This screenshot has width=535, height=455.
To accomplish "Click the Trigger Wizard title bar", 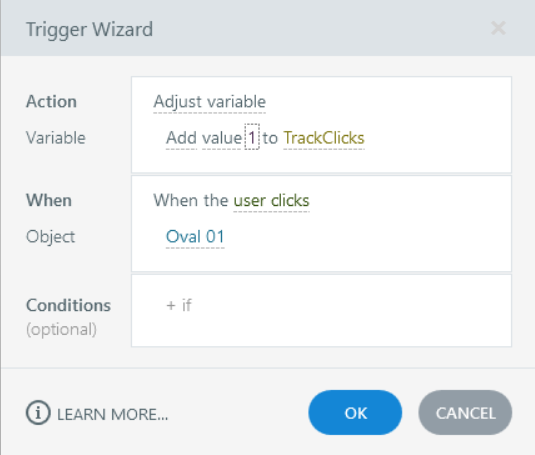I will coord(268,28).
